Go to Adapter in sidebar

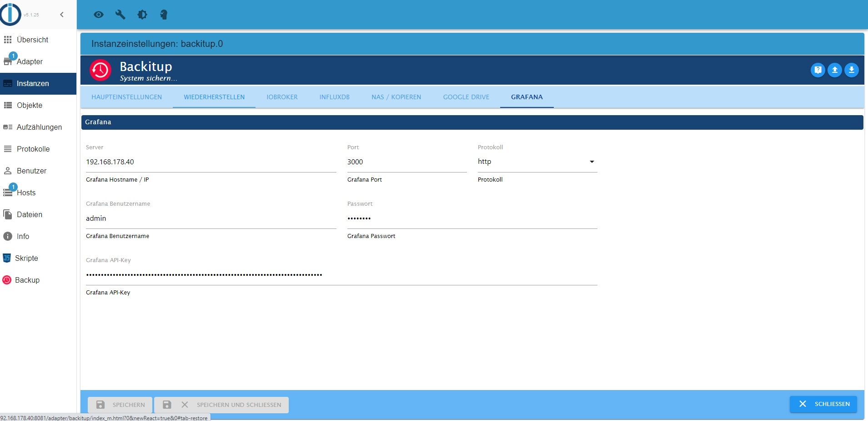pos(30,61)
